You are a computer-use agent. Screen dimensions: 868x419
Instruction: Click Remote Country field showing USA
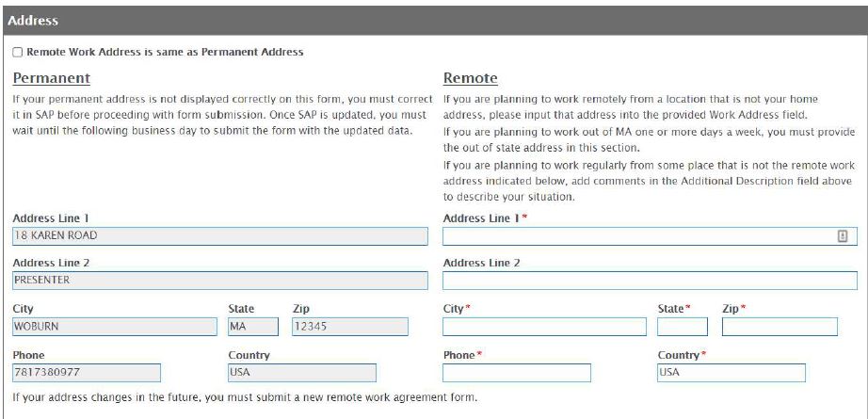731,373
